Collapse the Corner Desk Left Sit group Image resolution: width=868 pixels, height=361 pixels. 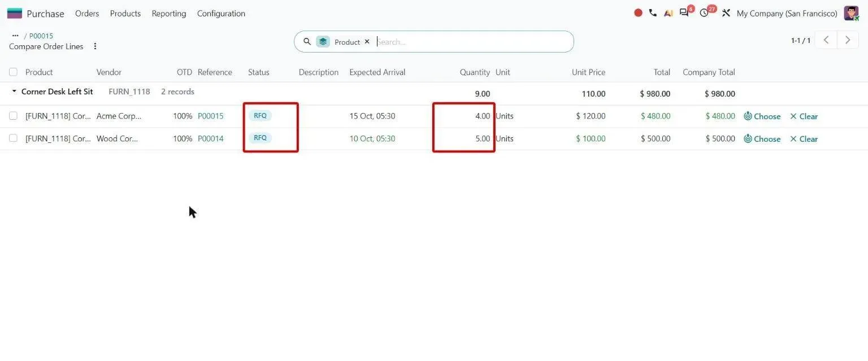14,92
